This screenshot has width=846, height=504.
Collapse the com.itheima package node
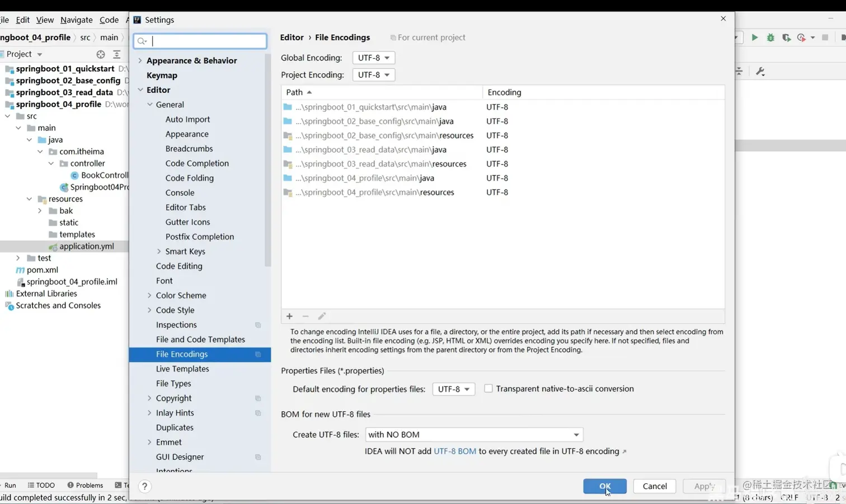(x=40, y=152)
